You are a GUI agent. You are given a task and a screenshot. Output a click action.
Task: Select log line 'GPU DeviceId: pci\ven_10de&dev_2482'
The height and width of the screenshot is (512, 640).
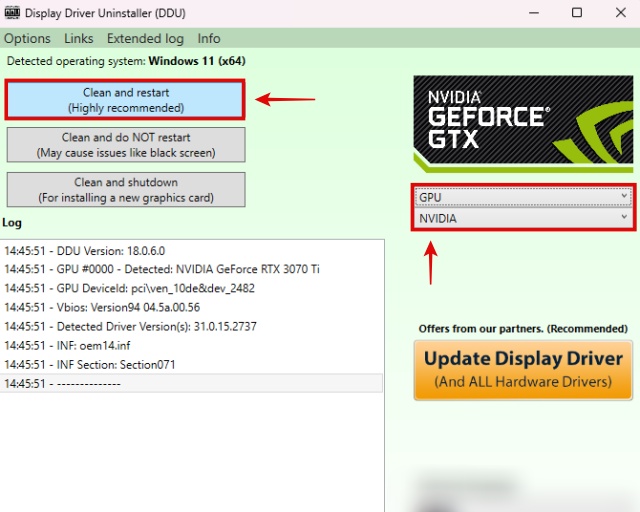tap(191, 289)
